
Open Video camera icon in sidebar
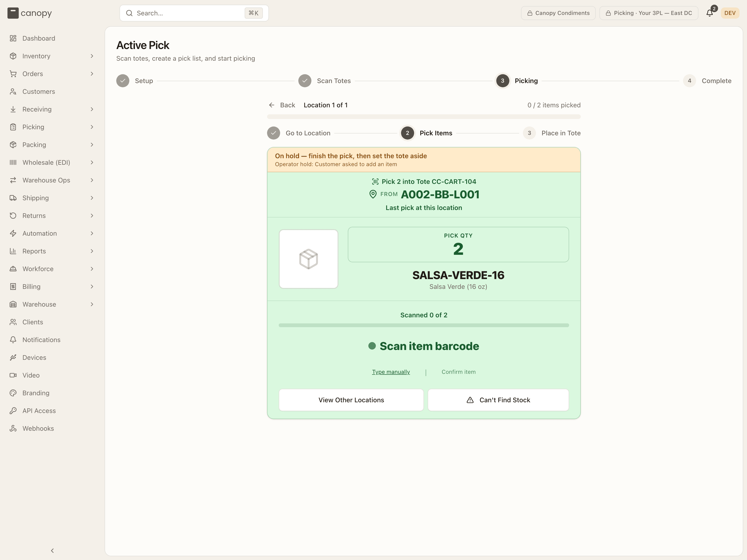(x=13, y=375)
